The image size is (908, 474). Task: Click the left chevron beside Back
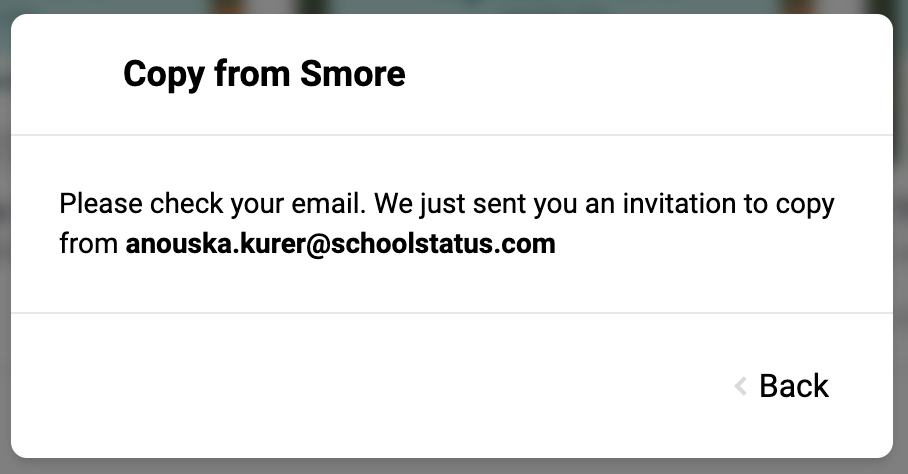point(741,386)
